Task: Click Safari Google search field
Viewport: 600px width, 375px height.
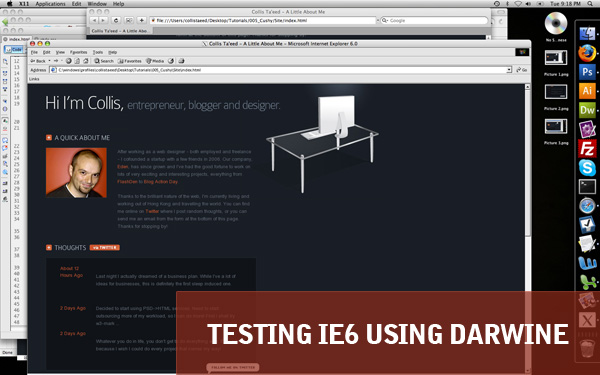Action: [434, 20]
